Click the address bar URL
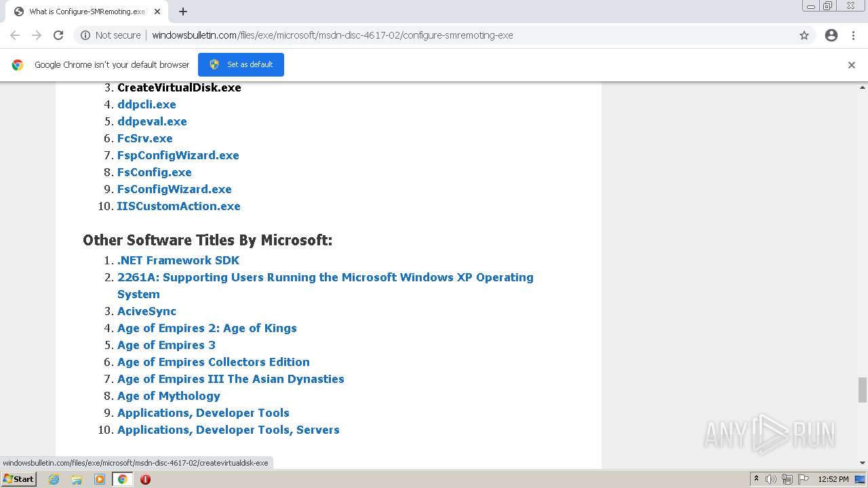The image size is (868, 488). pyautogui.click(x=332, y=35)
